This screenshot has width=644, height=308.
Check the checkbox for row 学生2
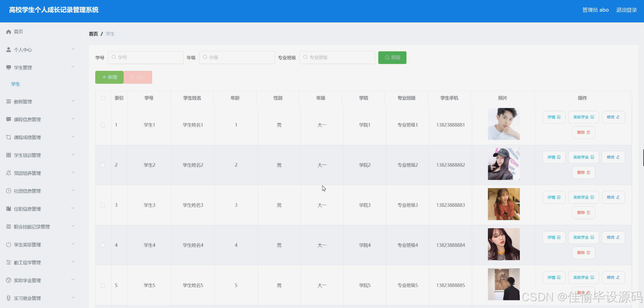point(103,165)
